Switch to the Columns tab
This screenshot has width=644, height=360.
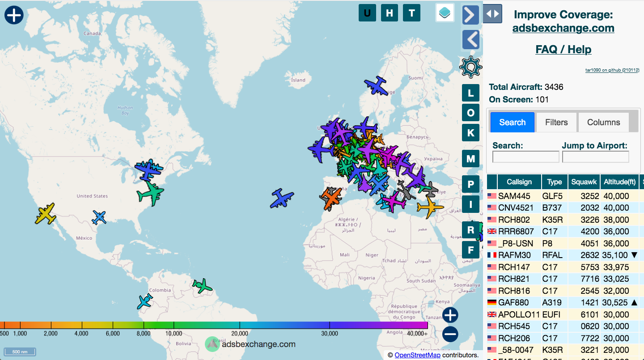[604, 122]
